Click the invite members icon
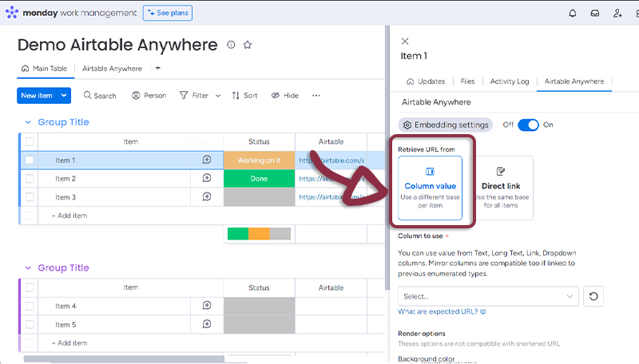The width and height of the screenshot is (639, 364). [x=617, y=13]
